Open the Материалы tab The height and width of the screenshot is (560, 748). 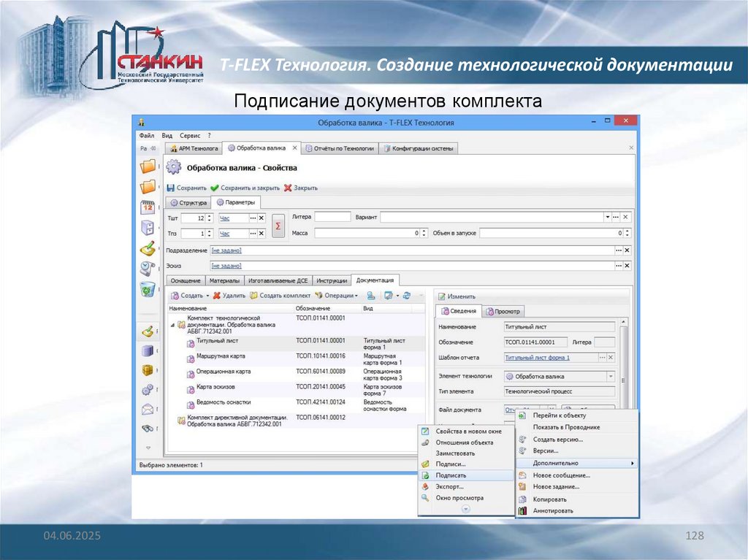[224, 280]
